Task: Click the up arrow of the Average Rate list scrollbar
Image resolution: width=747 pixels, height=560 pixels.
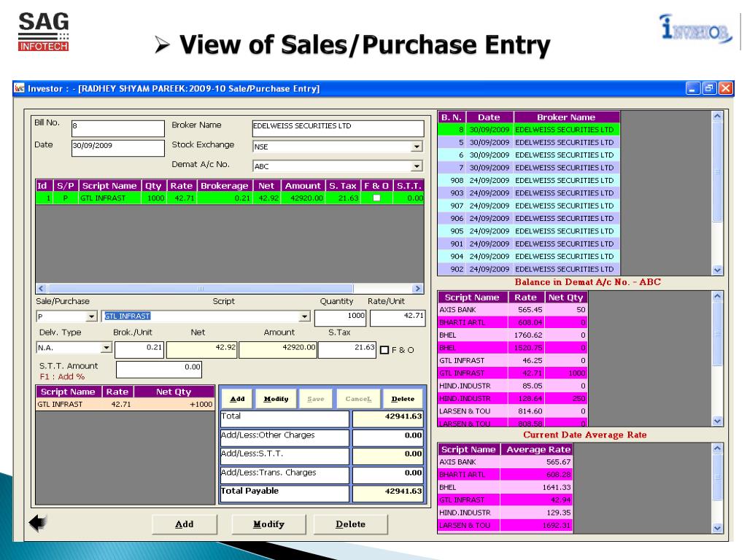Action: (x=718, y=448)
